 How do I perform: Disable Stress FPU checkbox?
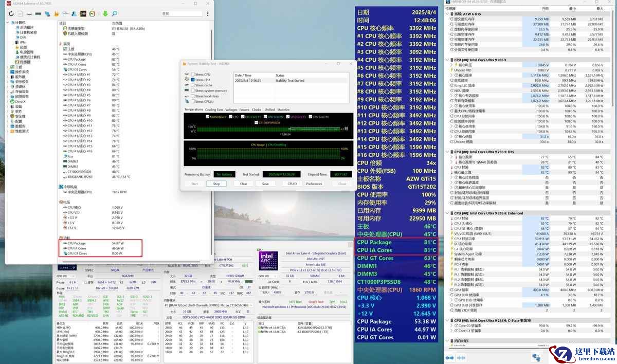[193, 80]
